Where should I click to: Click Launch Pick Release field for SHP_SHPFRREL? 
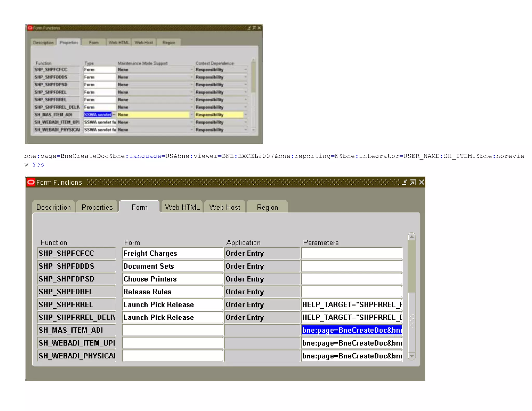point(172,304)
